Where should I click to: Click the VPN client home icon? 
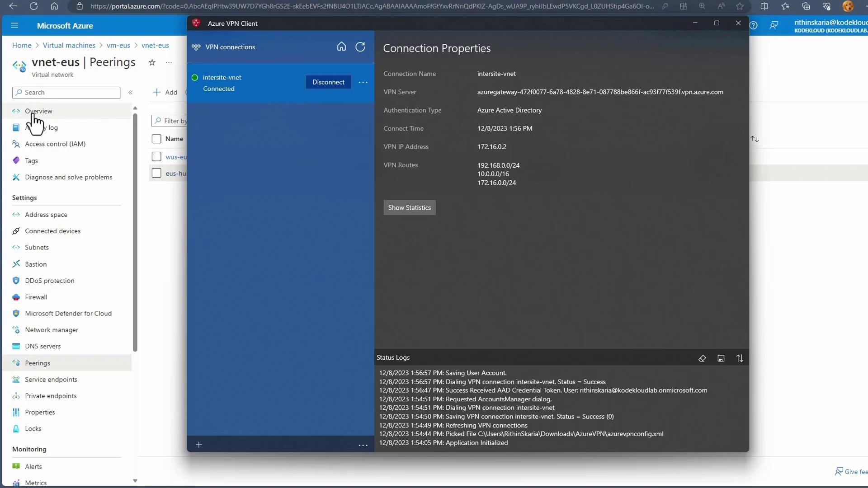341,47
